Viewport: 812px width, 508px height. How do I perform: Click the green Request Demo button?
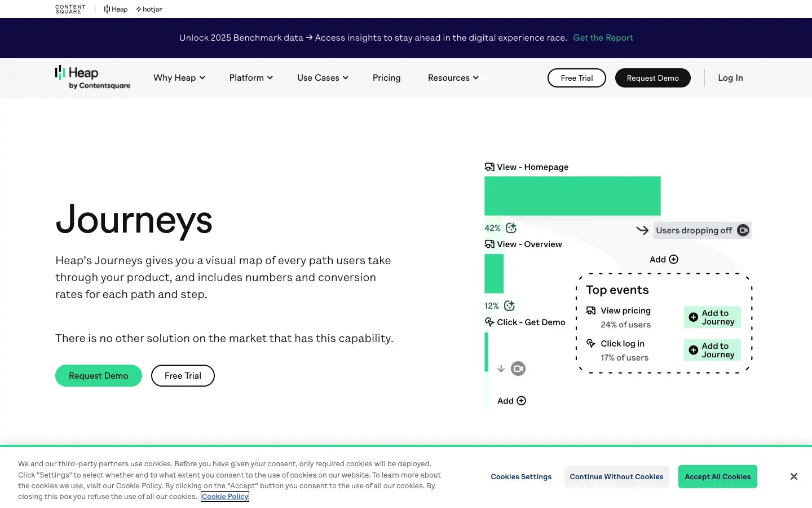point(98,375)
